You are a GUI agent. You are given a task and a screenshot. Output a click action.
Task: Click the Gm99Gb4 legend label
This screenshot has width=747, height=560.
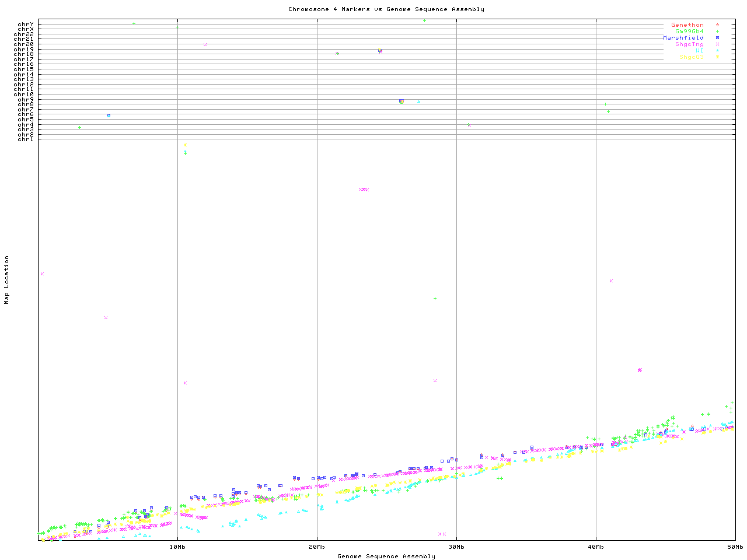click(x=689, y=32)
